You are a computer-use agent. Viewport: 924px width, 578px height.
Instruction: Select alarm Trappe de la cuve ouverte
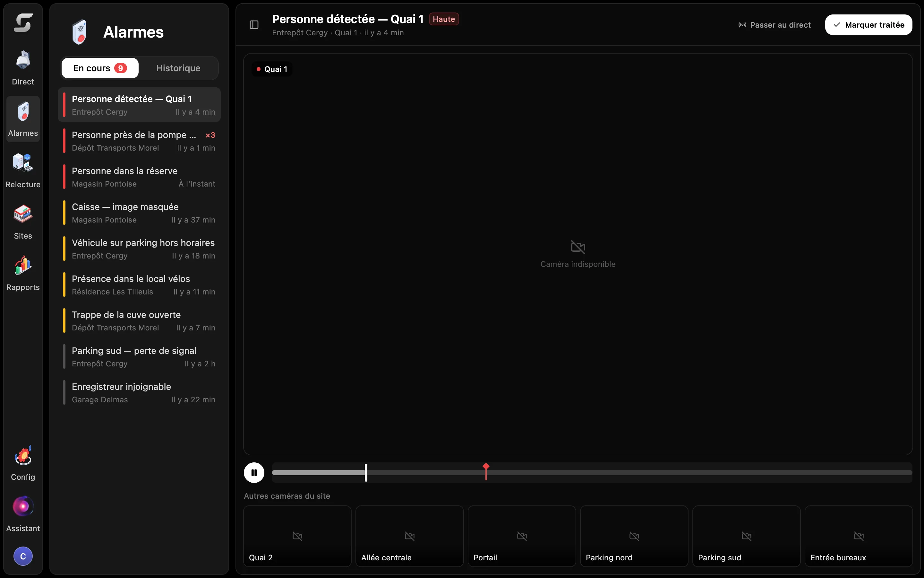coord(139,320)
